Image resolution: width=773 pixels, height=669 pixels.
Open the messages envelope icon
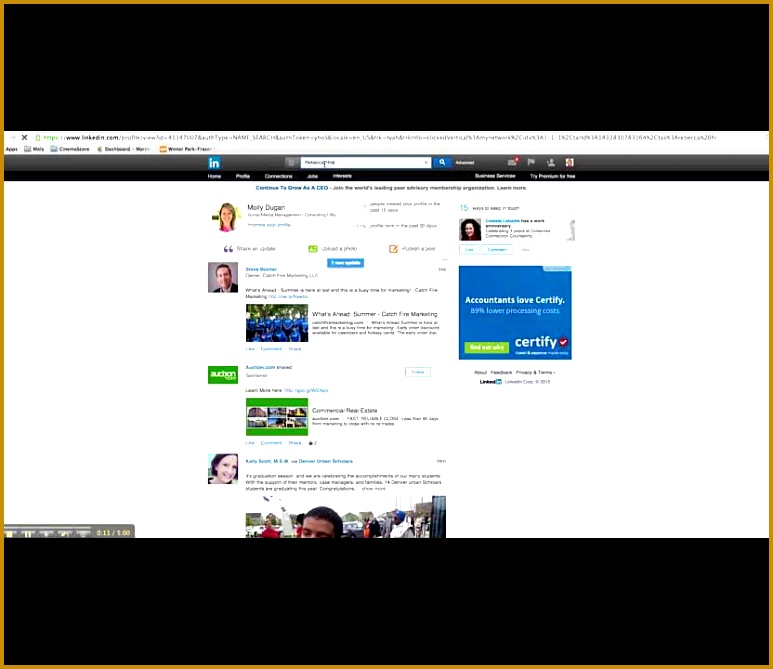513,162
